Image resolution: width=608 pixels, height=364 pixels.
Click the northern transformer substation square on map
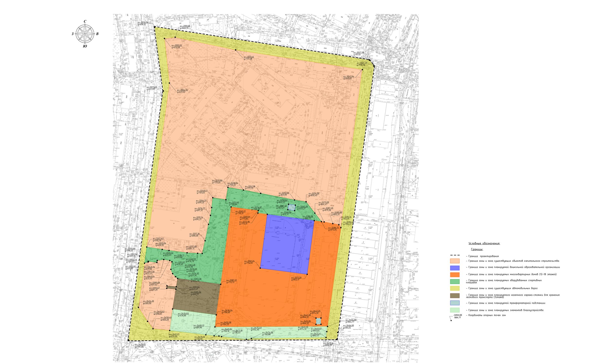tap(291, 207)
